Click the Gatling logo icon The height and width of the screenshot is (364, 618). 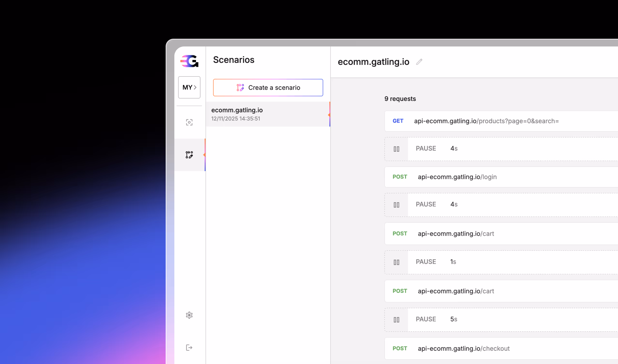coord(189,61)
